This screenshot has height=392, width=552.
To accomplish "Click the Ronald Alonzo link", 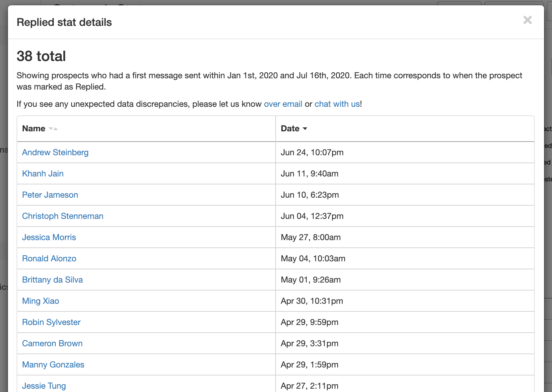I will pyautogui.click(x=49, y=258).
